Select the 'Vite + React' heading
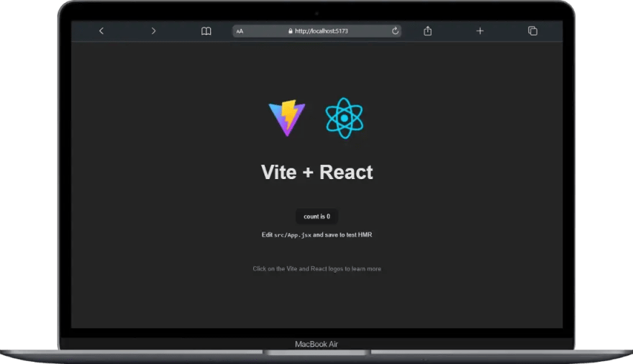 click(317, 173)
